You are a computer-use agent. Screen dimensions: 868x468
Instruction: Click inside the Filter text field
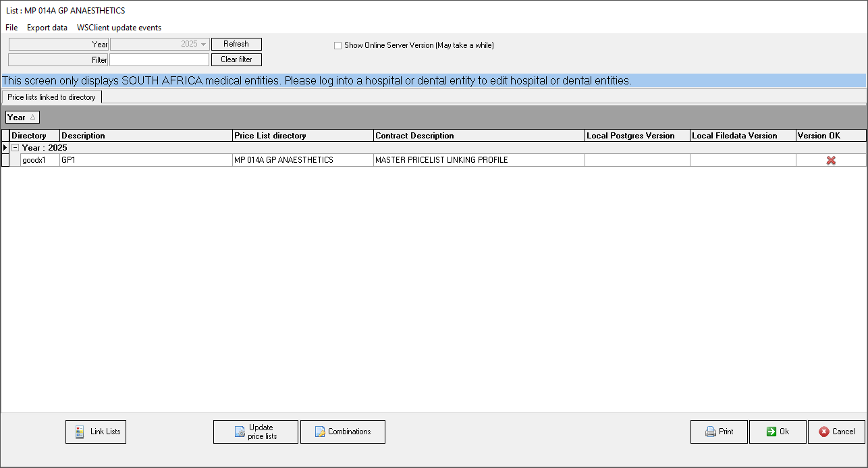159,59
